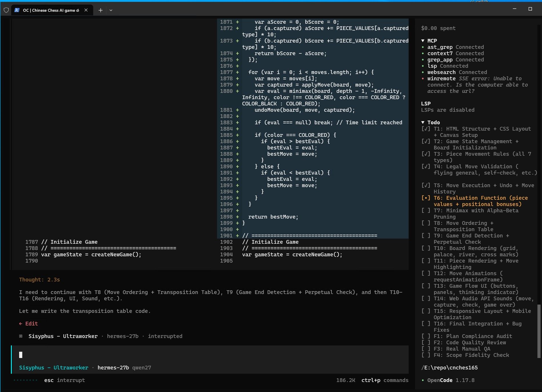Image resolution: width=542 pixels, height=392 pixels.
Task: Click the T15: Responsive Layout todo text
Action: point(482,314)
